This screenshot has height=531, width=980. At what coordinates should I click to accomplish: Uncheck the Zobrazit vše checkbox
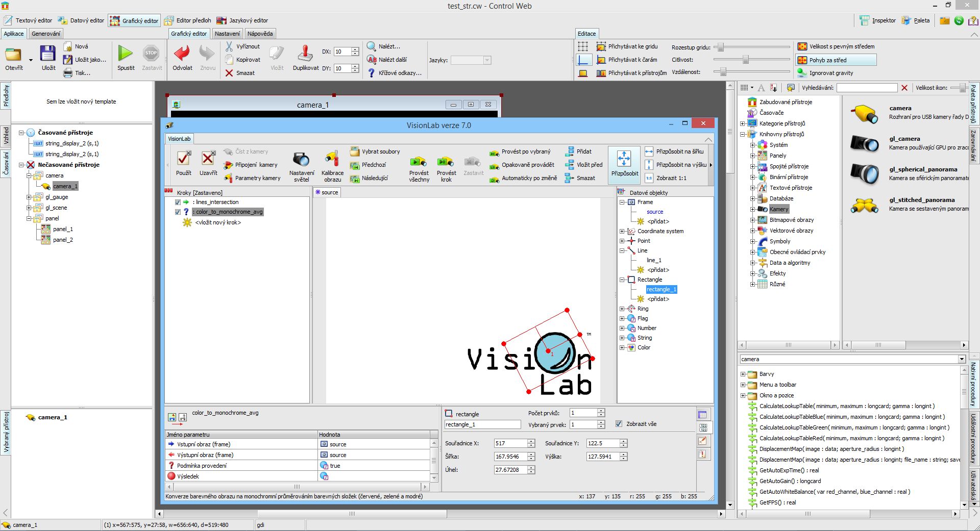click(x=619, y=424)
